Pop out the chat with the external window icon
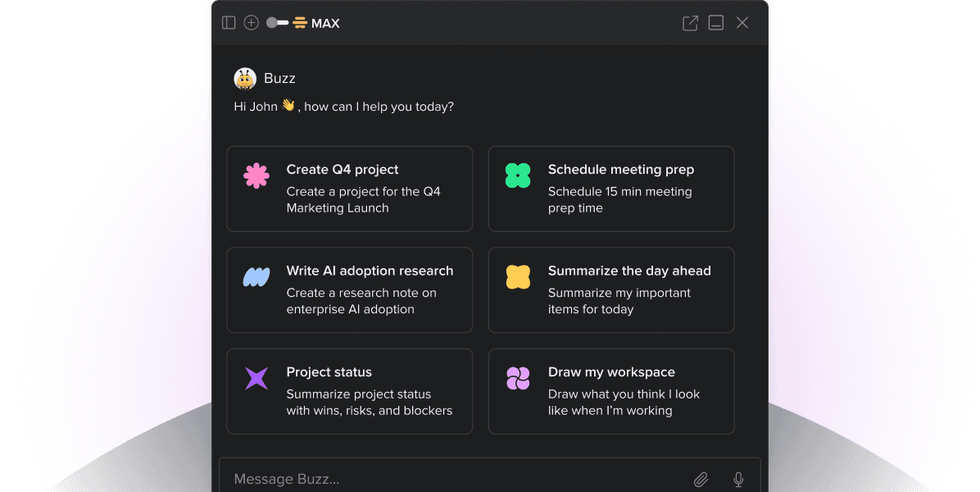This screenshot has width=980, height=492. coord(690,22)
